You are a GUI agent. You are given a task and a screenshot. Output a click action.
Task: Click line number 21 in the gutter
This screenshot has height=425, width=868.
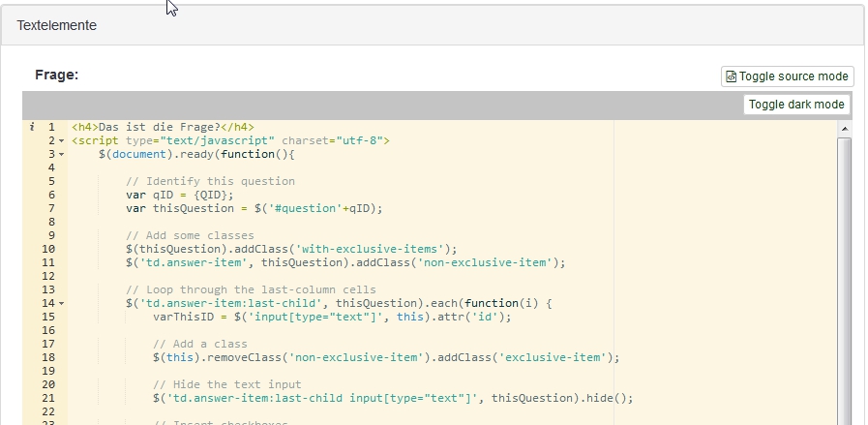coord(47,398)
